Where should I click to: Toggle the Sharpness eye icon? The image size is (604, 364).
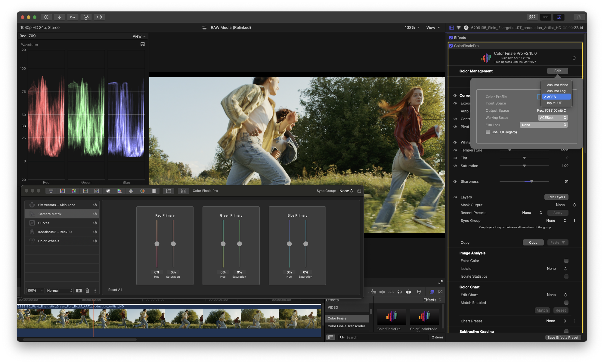455,182
